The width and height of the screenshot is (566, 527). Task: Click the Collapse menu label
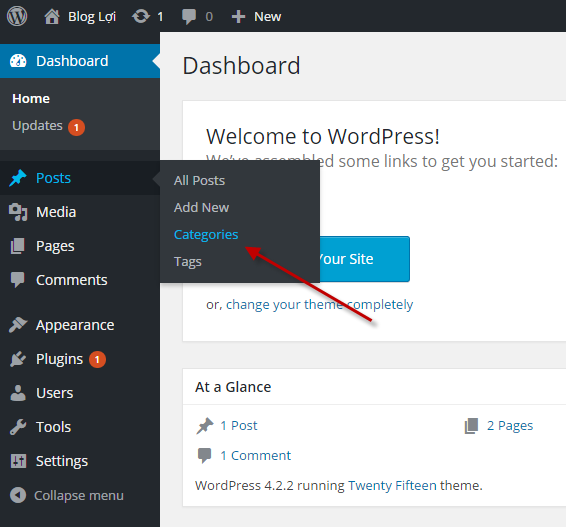[x=79, y=496]
